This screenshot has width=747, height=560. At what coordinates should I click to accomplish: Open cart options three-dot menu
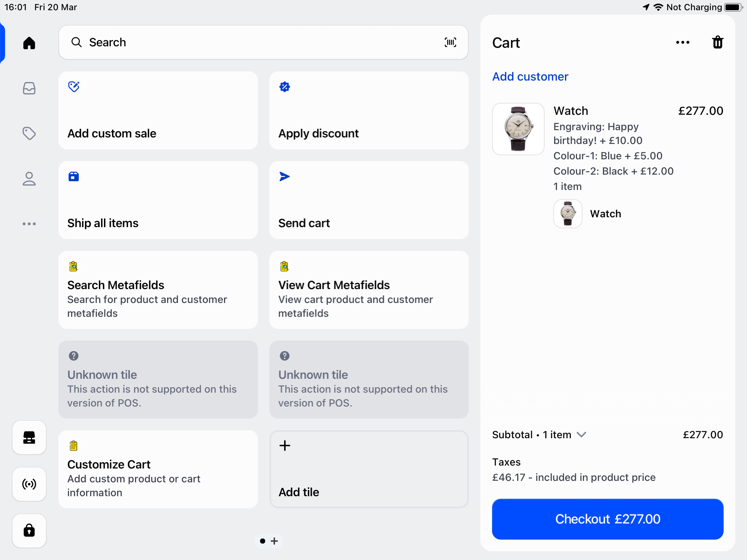[682, 42]
